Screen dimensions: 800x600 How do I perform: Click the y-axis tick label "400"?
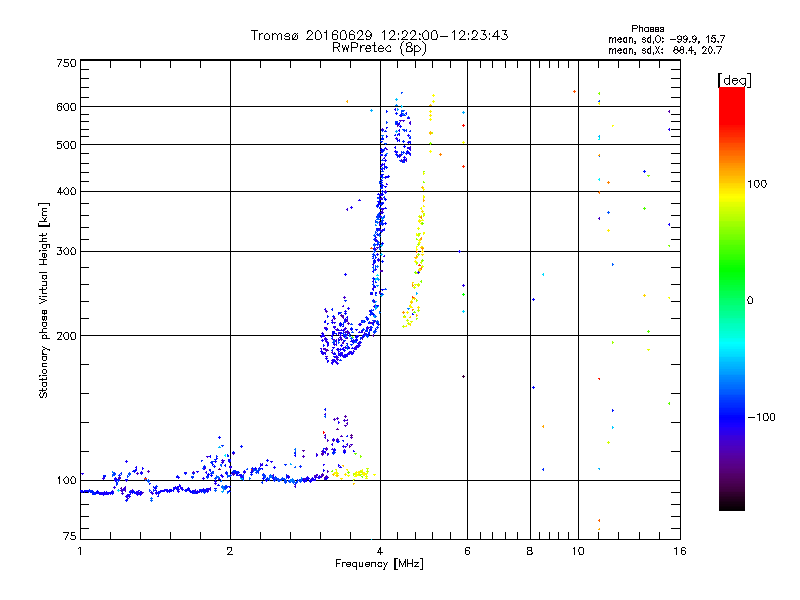[66, 192]
